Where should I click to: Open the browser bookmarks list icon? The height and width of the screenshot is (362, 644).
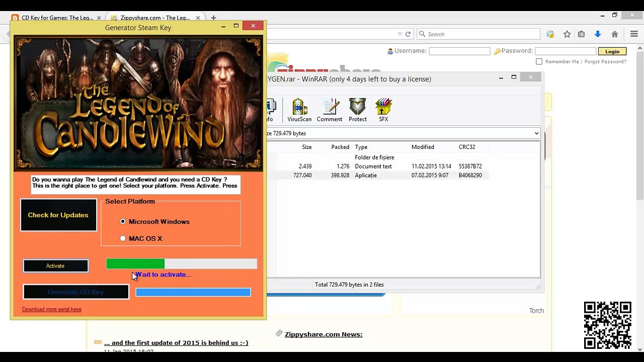coord(581,34)
